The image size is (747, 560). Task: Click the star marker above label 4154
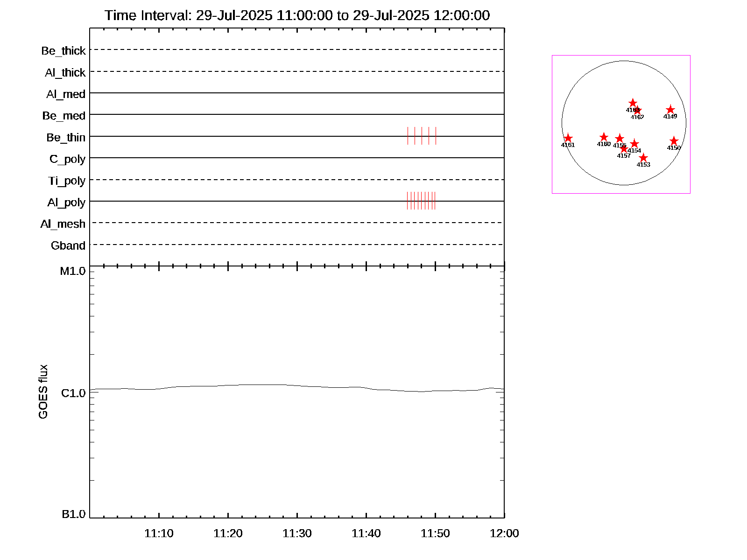pyautogui.click(x=634, y=144)
